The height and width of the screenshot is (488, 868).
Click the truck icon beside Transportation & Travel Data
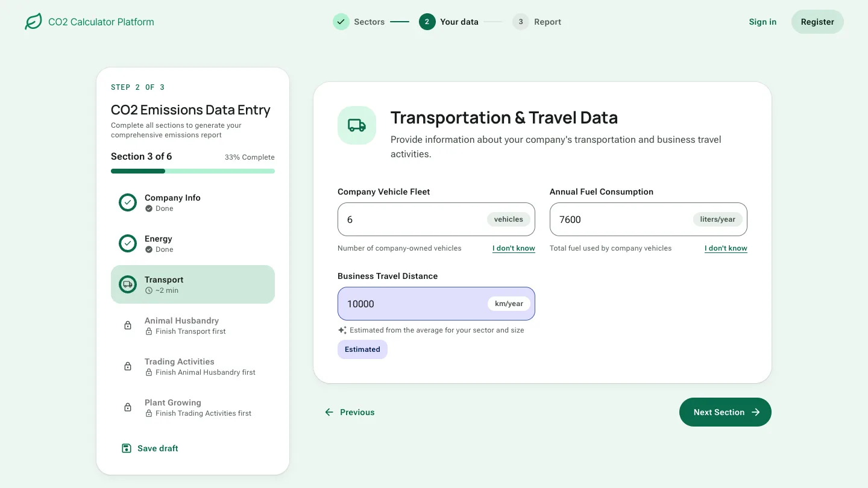click(x=357, y=125)
